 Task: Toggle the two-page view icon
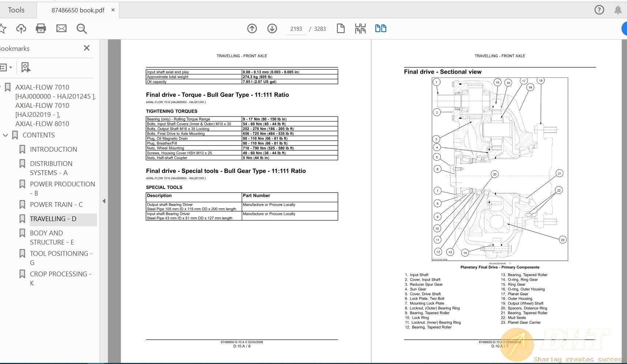point(381,29)
